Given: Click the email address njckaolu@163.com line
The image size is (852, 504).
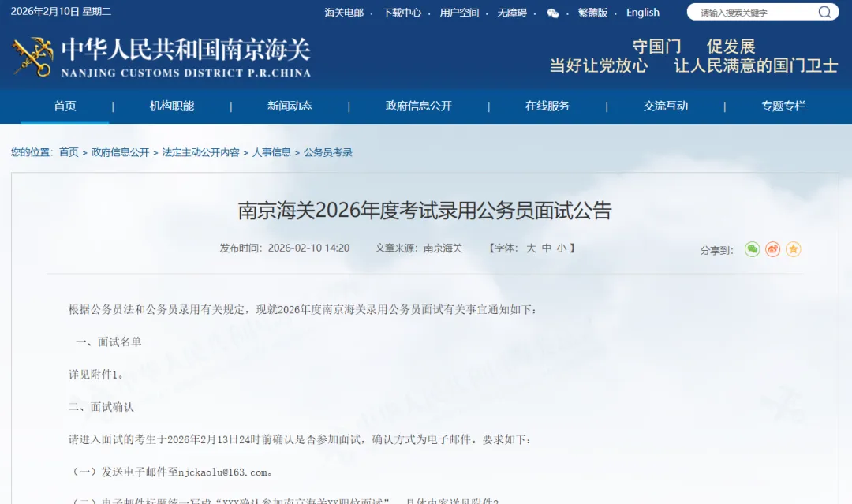Looking at the screenshot, I should pos(173,472).
